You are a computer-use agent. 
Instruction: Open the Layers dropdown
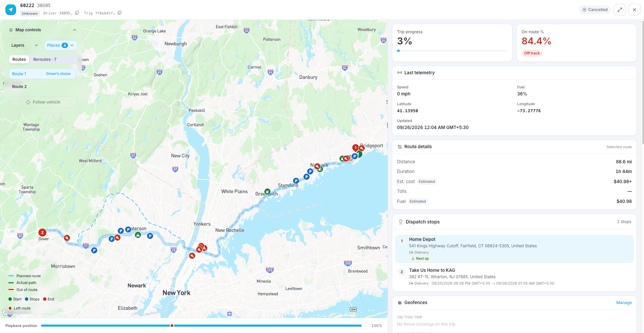click(25, 45)
